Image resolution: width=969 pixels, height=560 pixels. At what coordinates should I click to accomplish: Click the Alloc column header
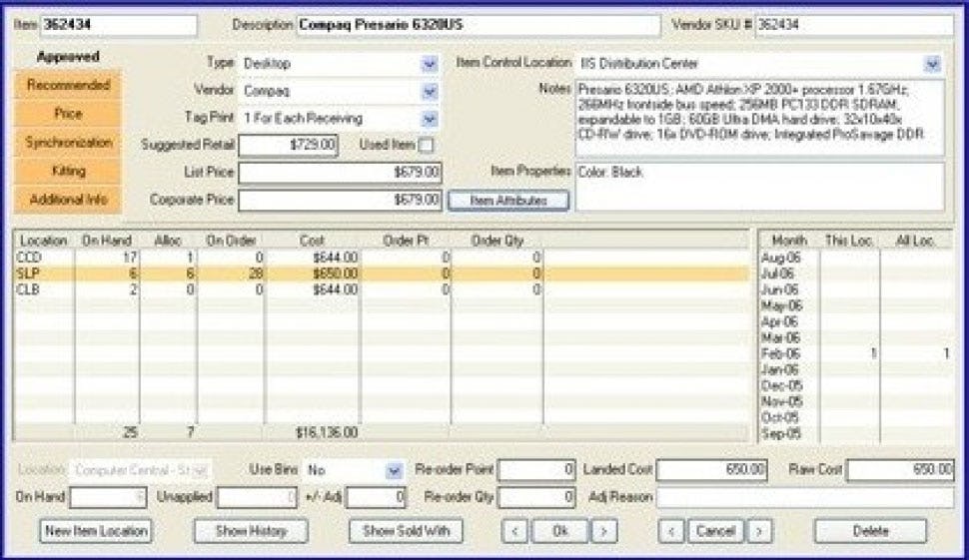168,241
